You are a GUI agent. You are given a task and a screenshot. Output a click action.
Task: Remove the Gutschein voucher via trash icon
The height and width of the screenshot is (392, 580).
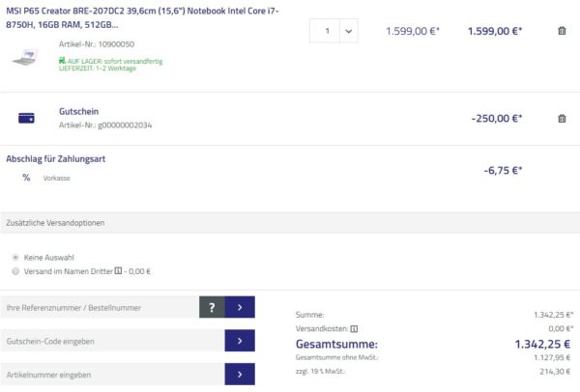pyautogui.click(x=563, y=119)
